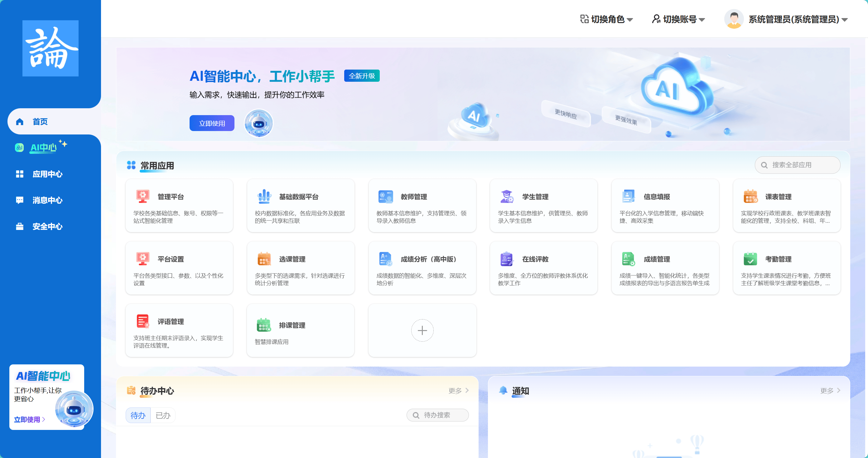Click the 全新升级 badge
868x458 pixels.
[362, 76]
